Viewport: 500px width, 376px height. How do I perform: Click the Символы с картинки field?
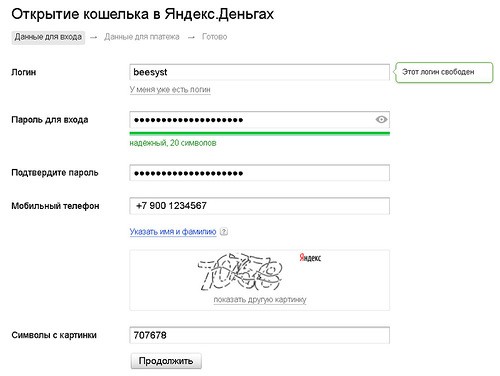point(259,335)
